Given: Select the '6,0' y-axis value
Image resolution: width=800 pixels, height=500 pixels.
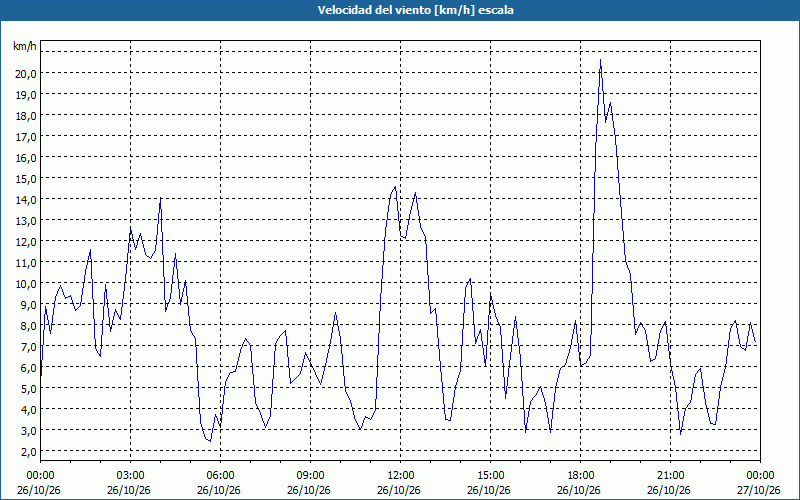Looking at the screenshot, I should 29,367.
